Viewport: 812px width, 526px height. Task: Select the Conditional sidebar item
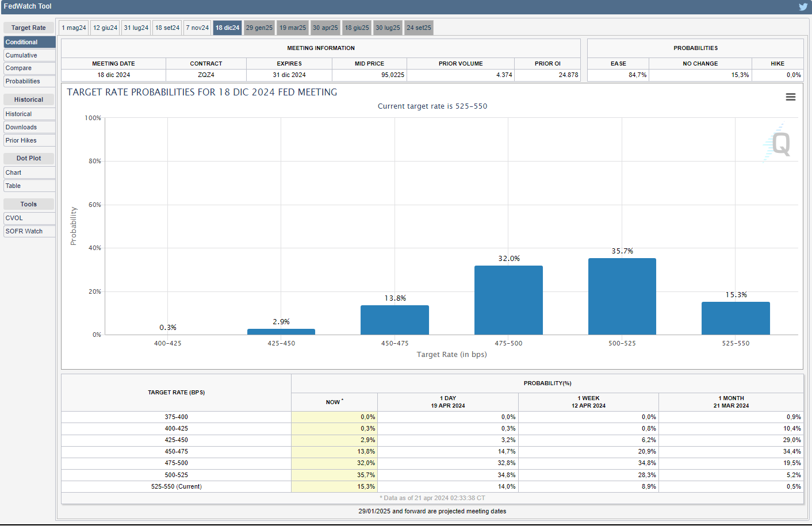[x=29, y=43]
